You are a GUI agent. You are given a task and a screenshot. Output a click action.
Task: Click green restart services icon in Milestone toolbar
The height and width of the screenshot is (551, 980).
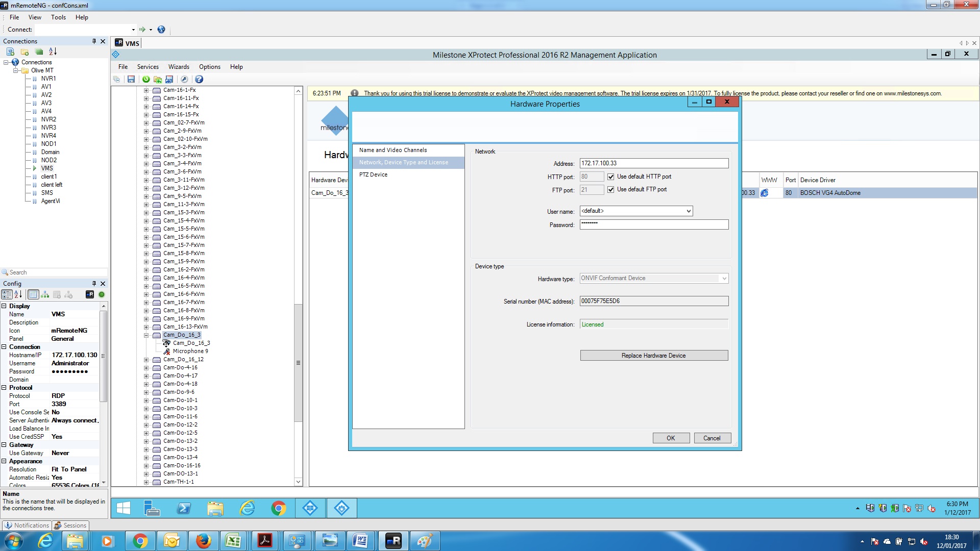point(146,80)
